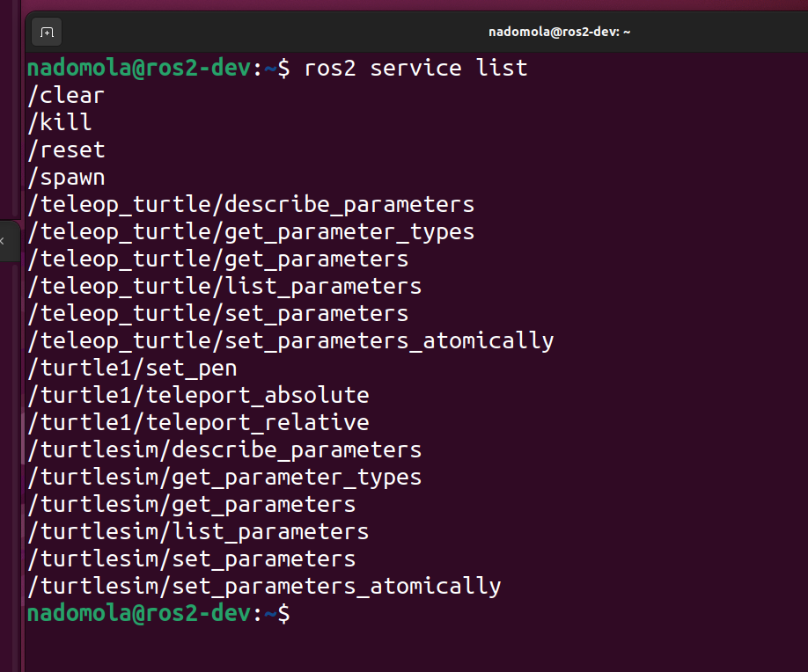This screenshot has height=672, width=808.
Task: Click the 'ros2 service list' command text
Action: pyautogui.click(x=415, y=68)
